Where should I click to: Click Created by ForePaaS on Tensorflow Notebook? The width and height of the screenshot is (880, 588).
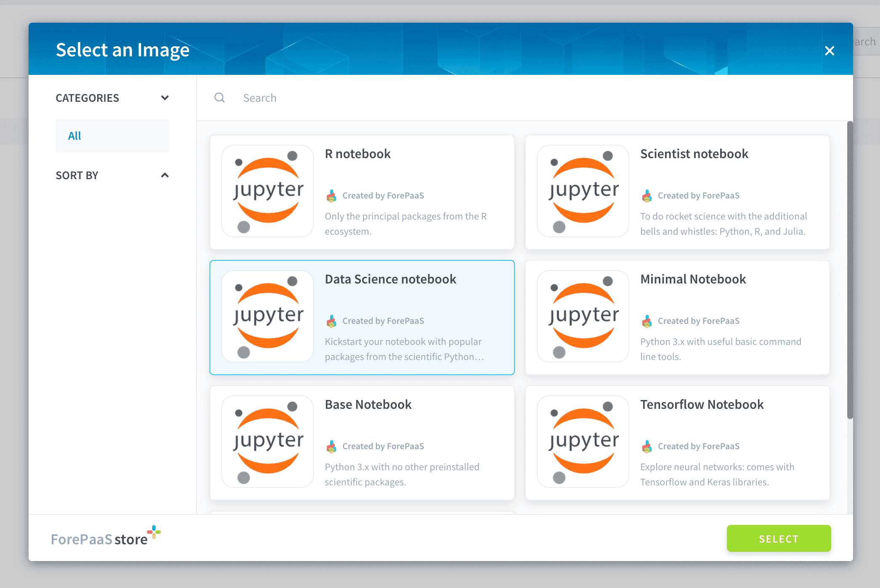699,446
